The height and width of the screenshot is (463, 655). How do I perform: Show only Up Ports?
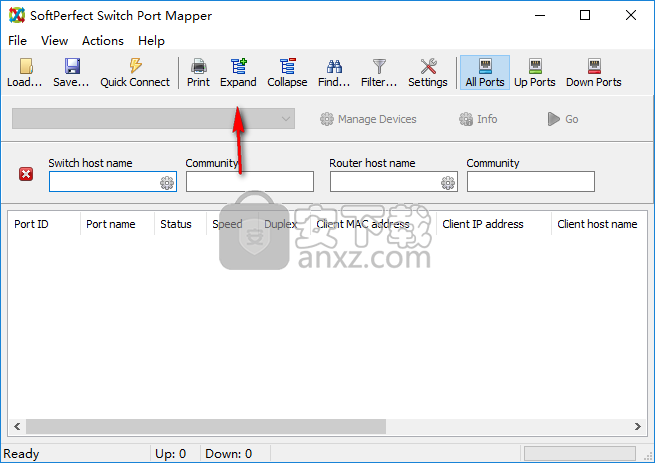pyautogui.click(x=535, y=73)
